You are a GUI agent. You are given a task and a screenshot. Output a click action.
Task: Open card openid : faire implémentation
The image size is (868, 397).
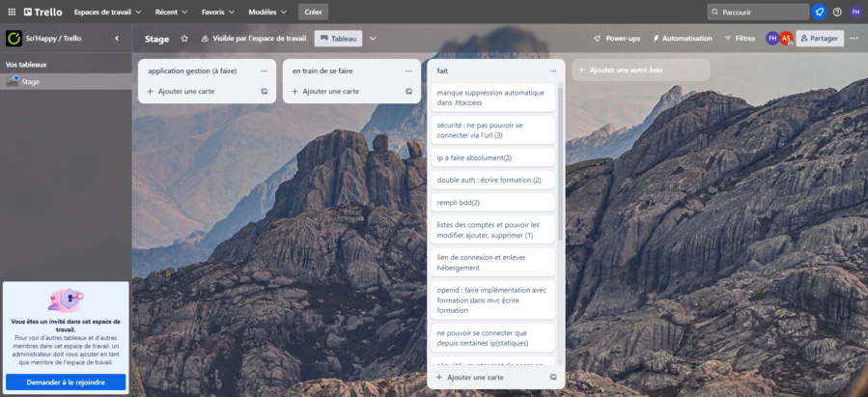click(492, 300)
